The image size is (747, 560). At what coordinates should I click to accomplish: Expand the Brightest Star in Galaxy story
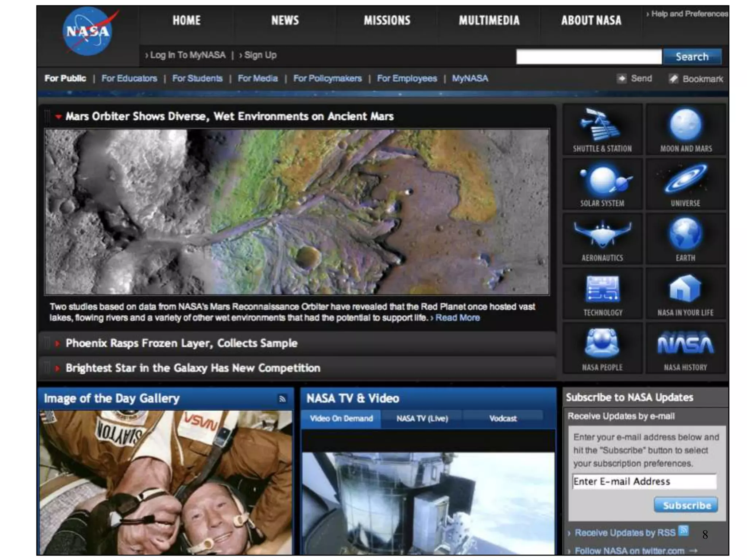click(x=193, y=368)
